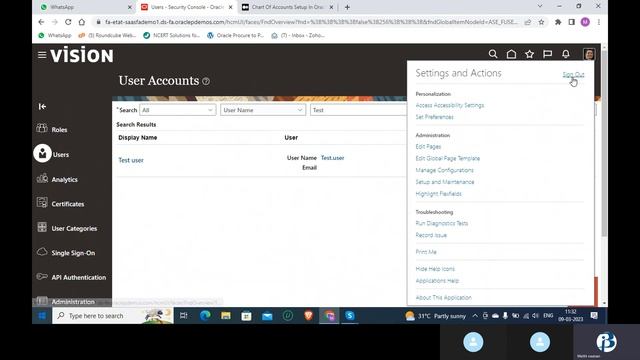Click Edit Pages link
The height and width of the screenshot is (360, 640).
[428, 147]
